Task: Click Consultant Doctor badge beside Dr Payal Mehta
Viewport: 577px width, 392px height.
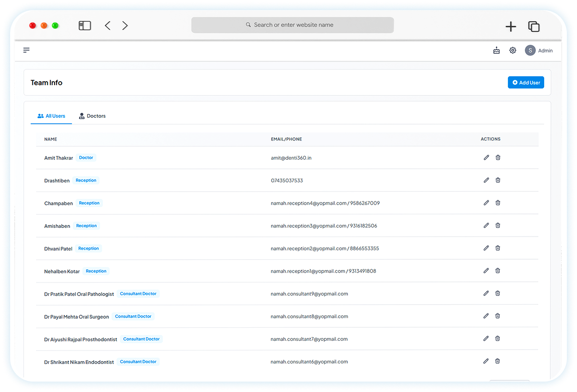Action: [x=133, y=316]
